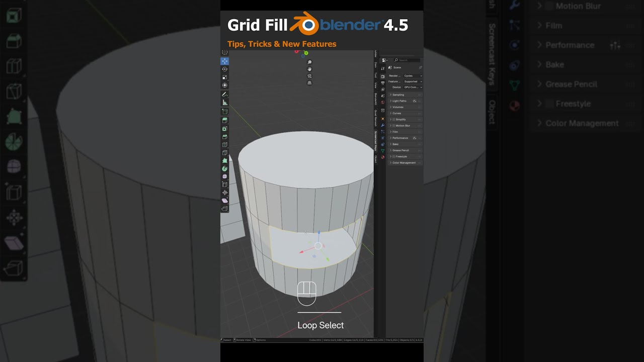644x362 pixels.
Task: Switch to the Screencast Keys sidebar tab
Action: click(375, 141)
